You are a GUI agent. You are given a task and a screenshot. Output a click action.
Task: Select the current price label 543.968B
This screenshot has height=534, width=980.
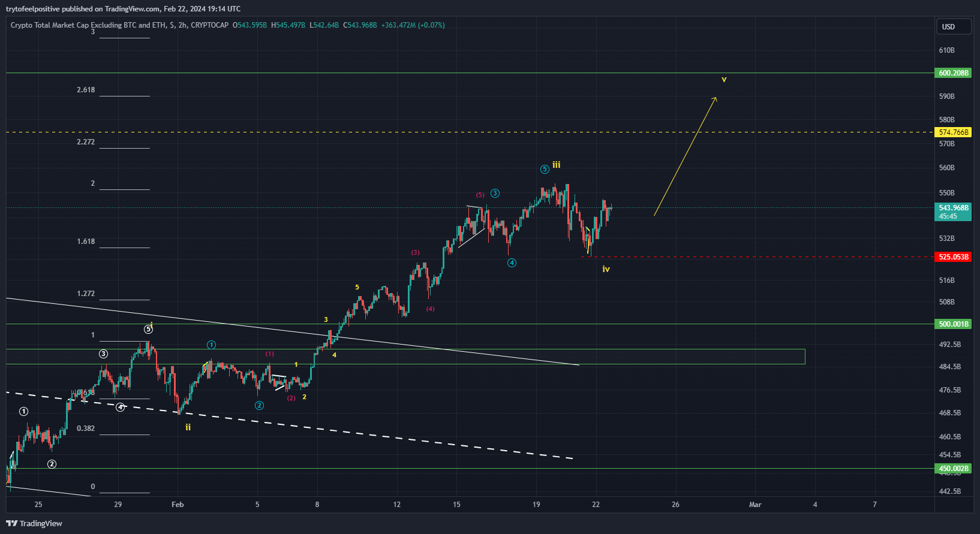(x=953, y=208)
